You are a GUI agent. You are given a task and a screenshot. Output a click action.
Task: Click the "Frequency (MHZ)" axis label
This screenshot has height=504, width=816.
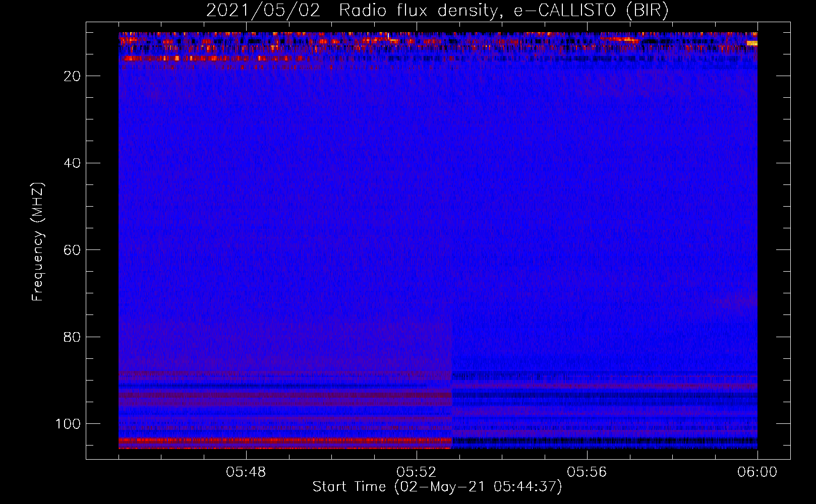click(38, 242)
